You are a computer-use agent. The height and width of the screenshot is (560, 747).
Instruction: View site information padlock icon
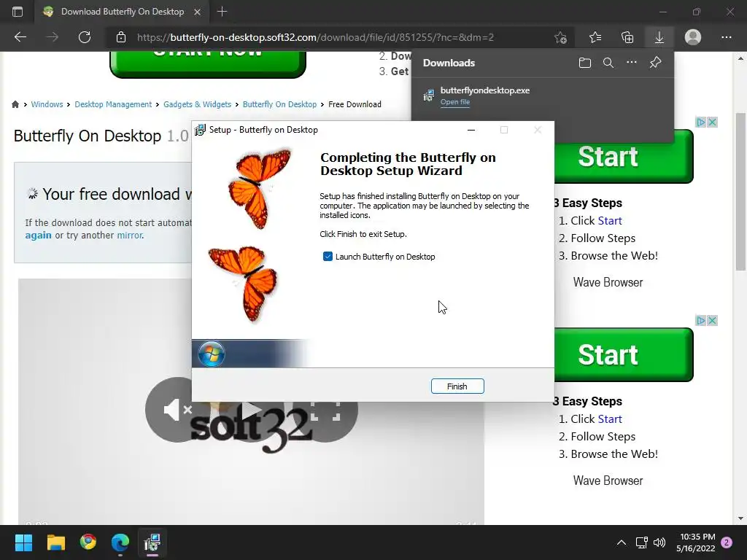[x=121, y=37]
